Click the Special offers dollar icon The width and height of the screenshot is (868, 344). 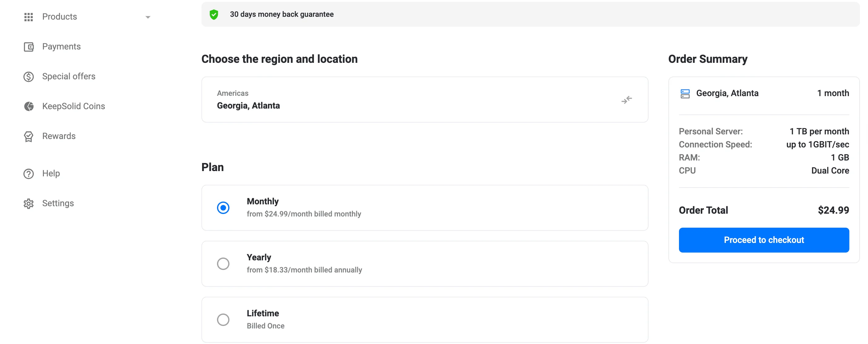pyautogui.click(x=29, y=77)
